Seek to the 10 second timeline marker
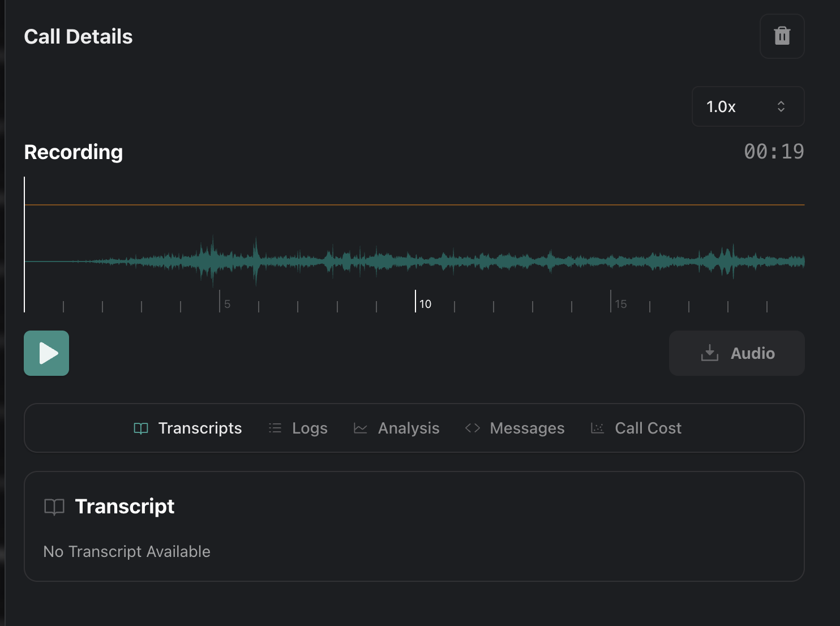The width and height of the screenshot is (840, 626). click(415, 302)
